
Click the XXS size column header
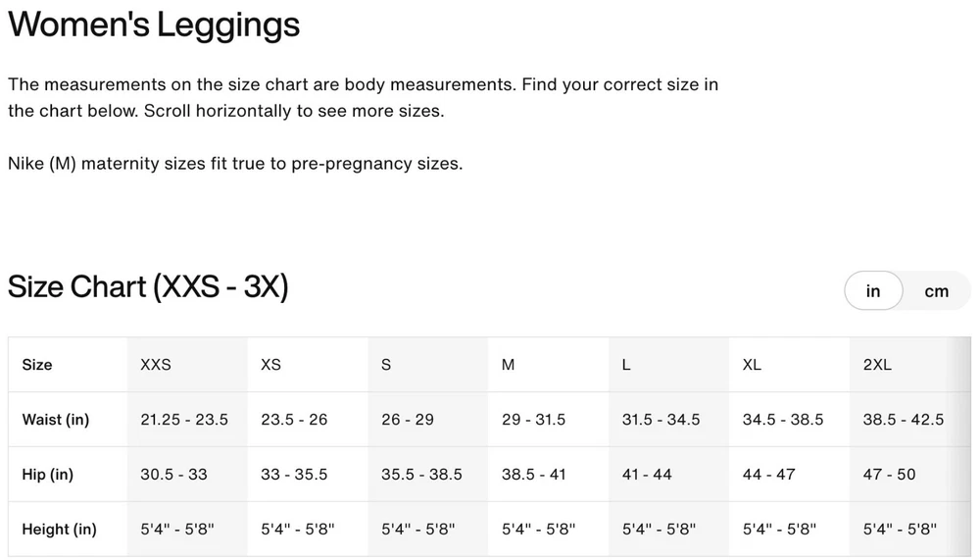pyautogui.click(x=156, y=365)
